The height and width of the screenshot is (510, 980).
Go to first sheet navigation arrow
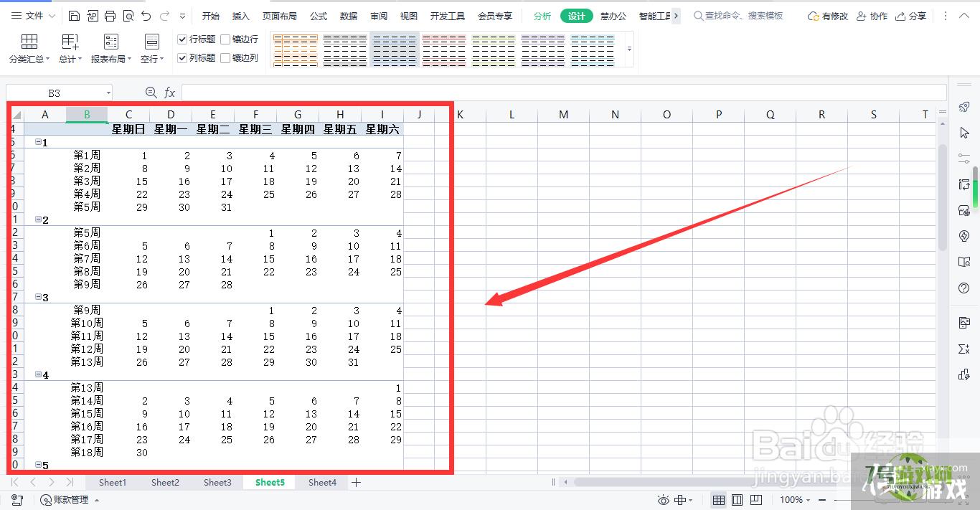pyautogui.click(x=15, y=483)
